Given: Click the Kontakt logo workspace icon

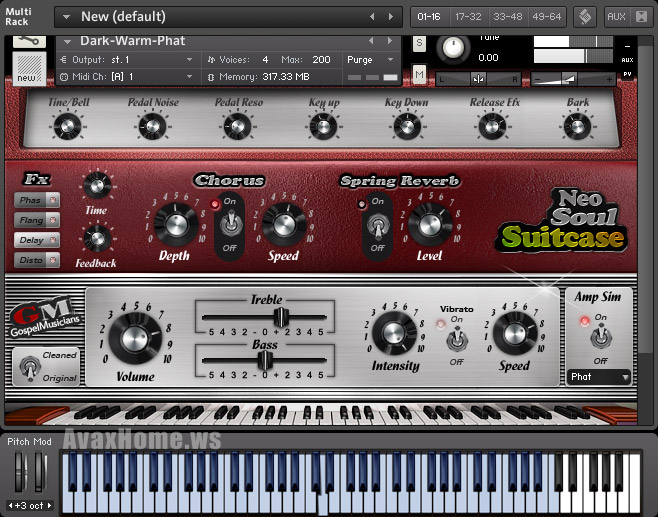Looking at the screenshot, I should point(585,17).
